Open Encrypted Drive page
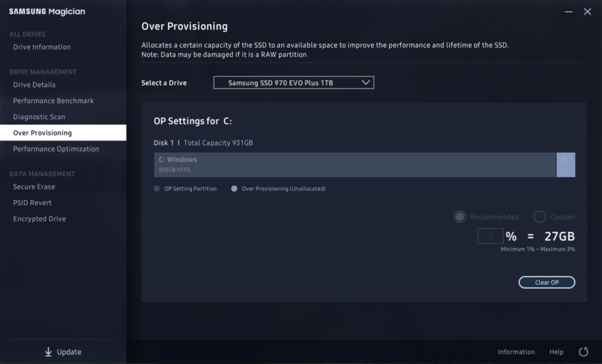This screenshot has width=602, height=364. [x=39, y=219]
